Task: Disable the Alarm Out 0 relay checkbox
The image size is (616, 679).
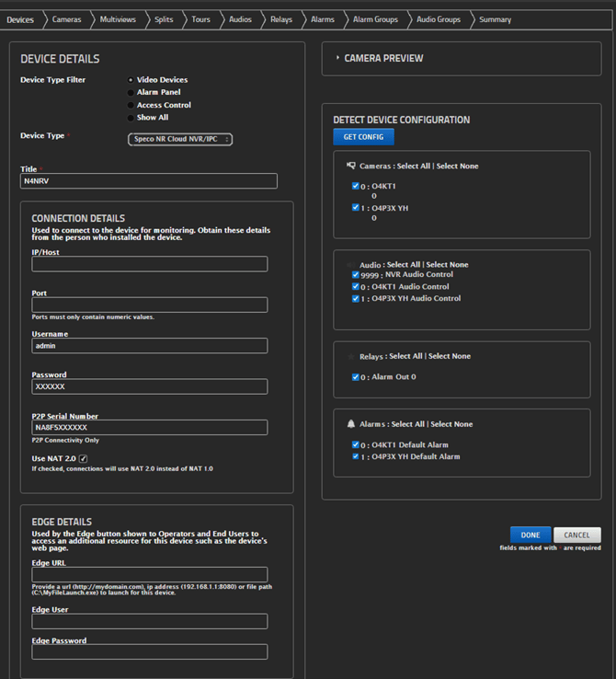Action: coord(356,377)
